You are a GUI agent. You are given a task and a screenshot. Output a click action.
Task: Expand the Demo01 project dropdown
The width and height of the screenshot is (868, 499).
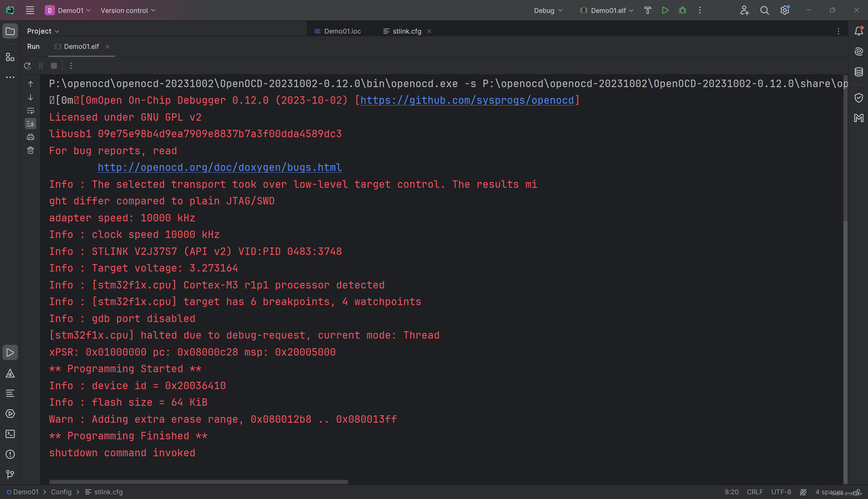pyautogui.click(x=68, y=10)
